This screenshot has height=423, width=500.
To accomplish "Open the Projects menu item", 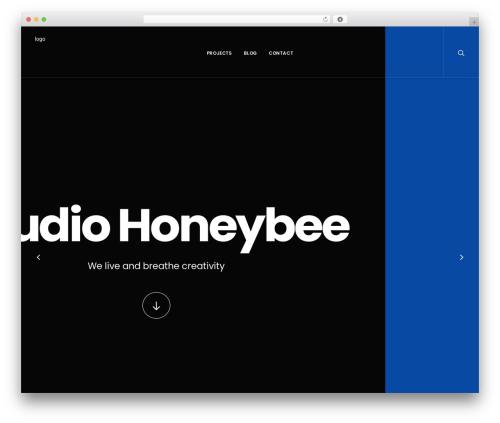I will tap(219, 53).
